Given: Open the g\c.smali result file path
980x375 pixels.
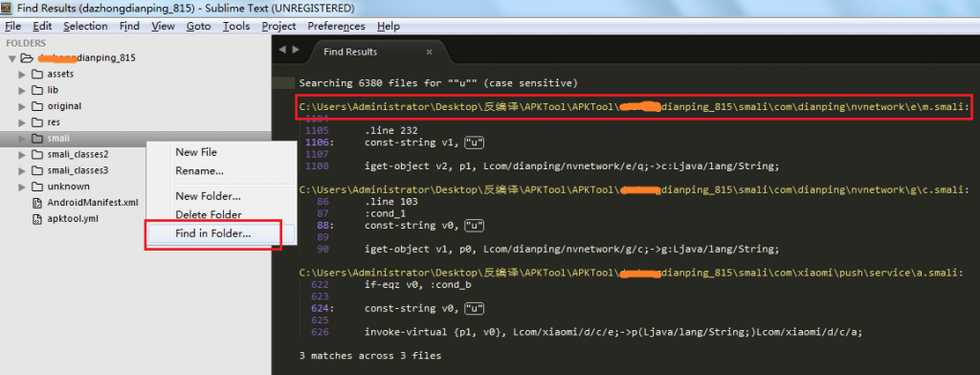Looking at the screenshot, I should 635,189.
